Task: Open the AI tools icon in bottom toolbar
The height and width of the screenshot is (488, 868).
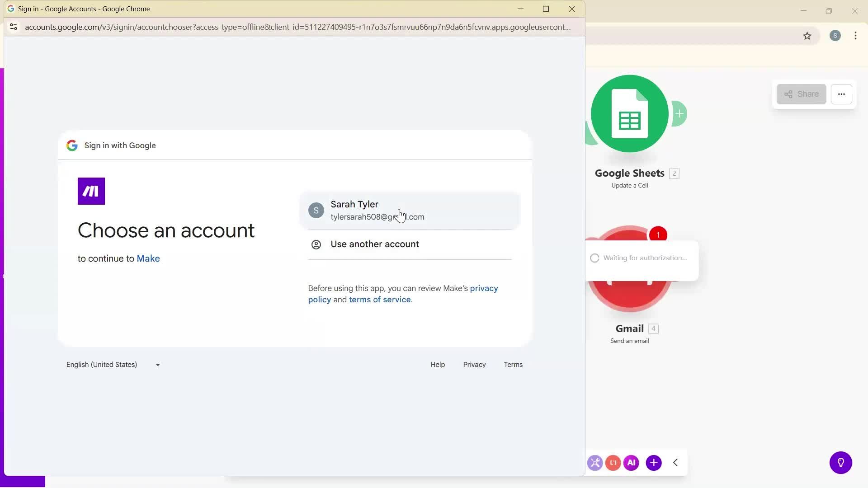Action: [631, 463]
